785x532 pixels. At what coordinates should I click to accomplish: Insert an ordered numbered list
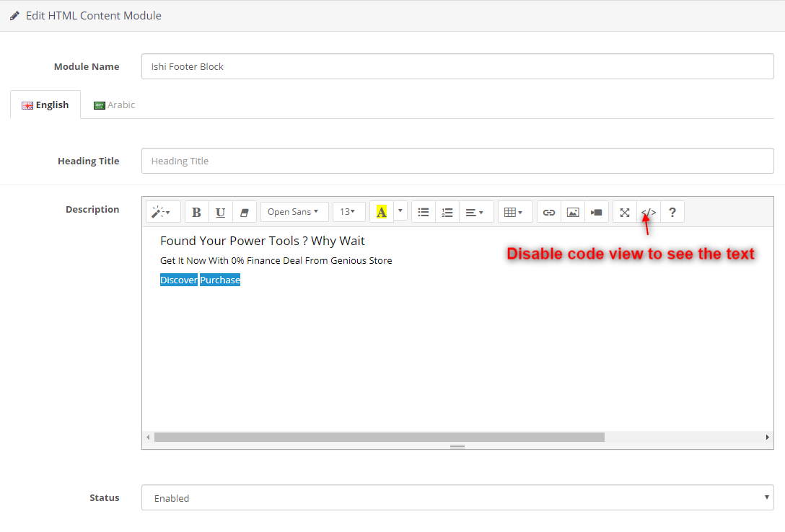[447, 212]
